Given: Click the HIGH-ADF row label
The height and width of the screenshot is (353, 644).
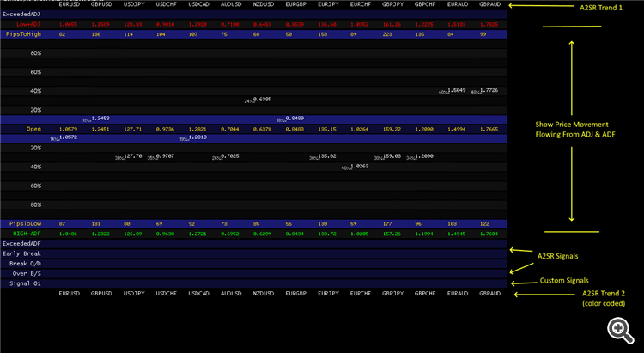Looking at the screenshot, I should 27,234.
